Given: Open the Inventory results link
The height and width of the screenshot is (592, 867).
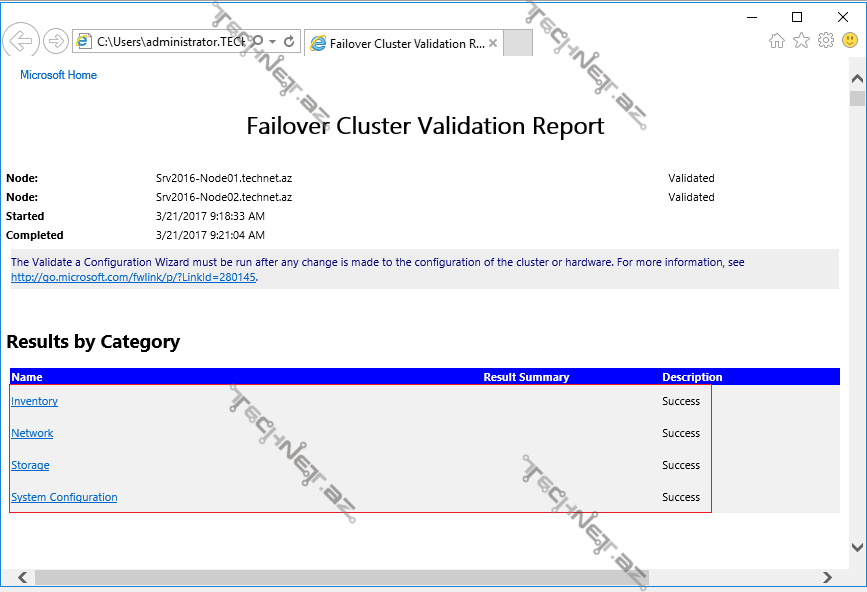Looking at the screenshot, I should [x=34, y=401].
